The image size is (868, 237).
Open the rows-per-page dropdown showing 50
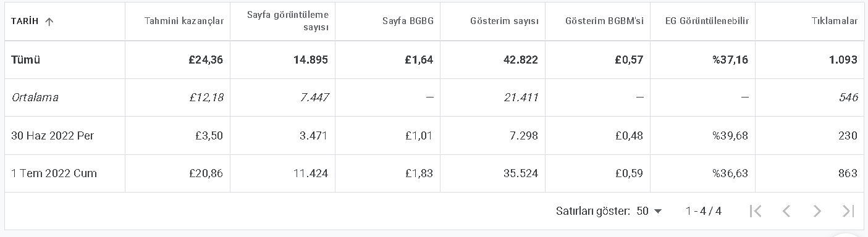[649, 211]
